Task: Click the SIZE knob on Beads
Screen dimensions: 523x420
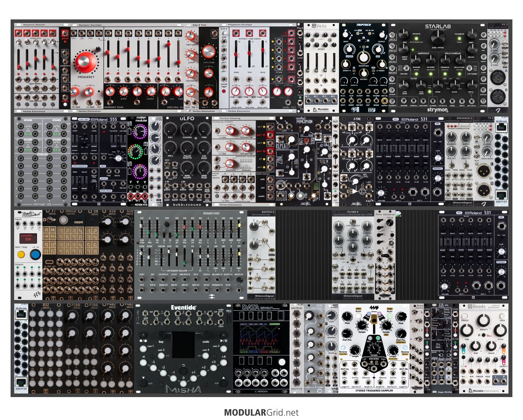Action: point(475,346)
